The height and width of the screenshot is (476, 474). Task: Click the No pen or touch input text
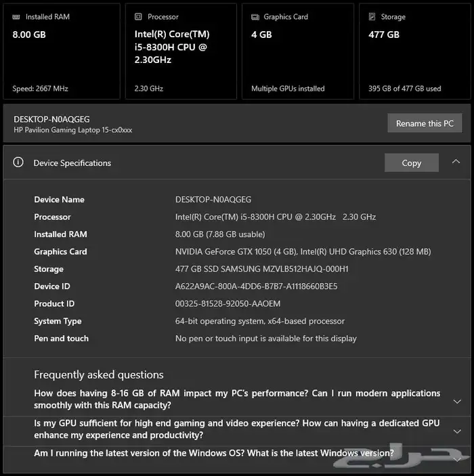click(x=265, y=339)
